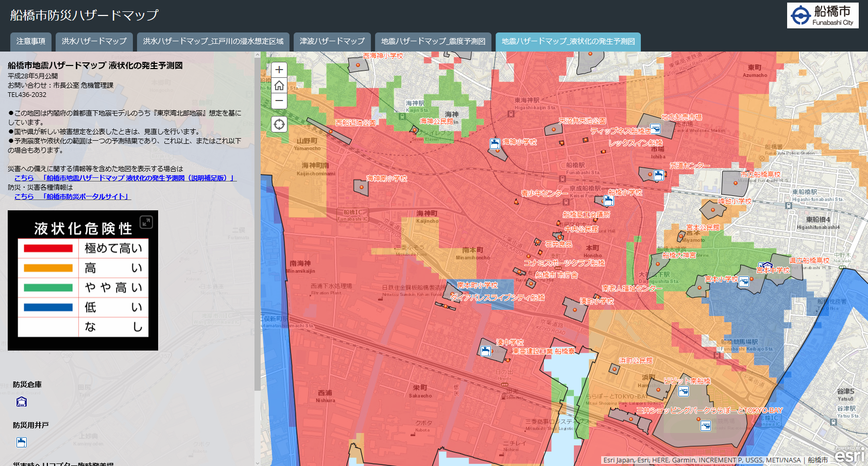This screenshot has width=868, height=466.
Task: Select well icon below ビビット南船橋
Action: pos(684,392)
